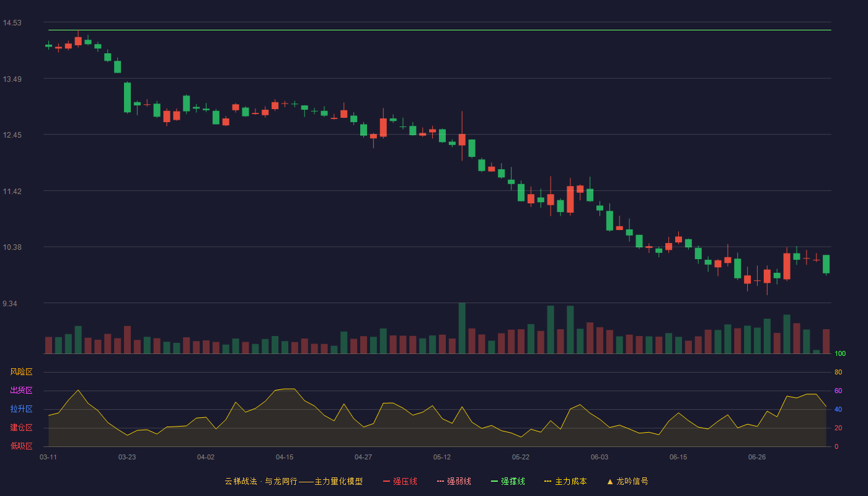The image size is (868, 496).
Task: Hide the 强压线 series via legend label
Action: coord(405,481)
